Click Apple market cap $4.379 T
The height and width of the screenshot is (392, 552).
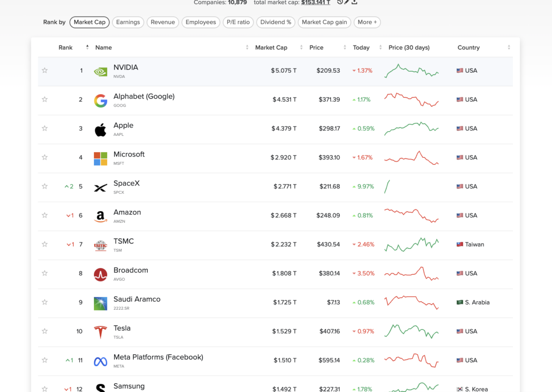coord(284,128)
